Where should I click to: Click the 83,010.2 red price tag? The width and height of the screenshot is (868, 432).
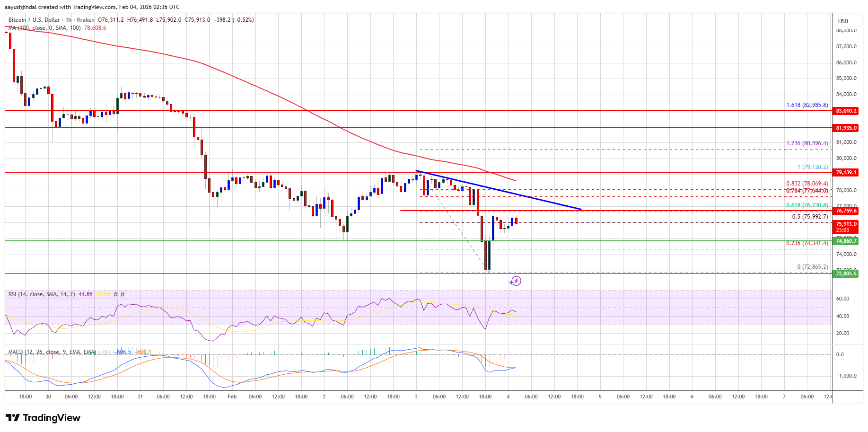(x=846, y=111)
